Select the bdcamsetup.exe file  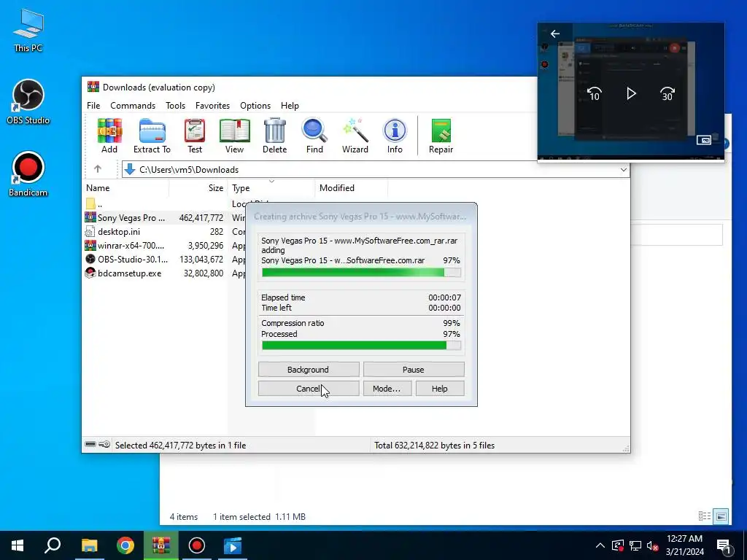(164, 273)
